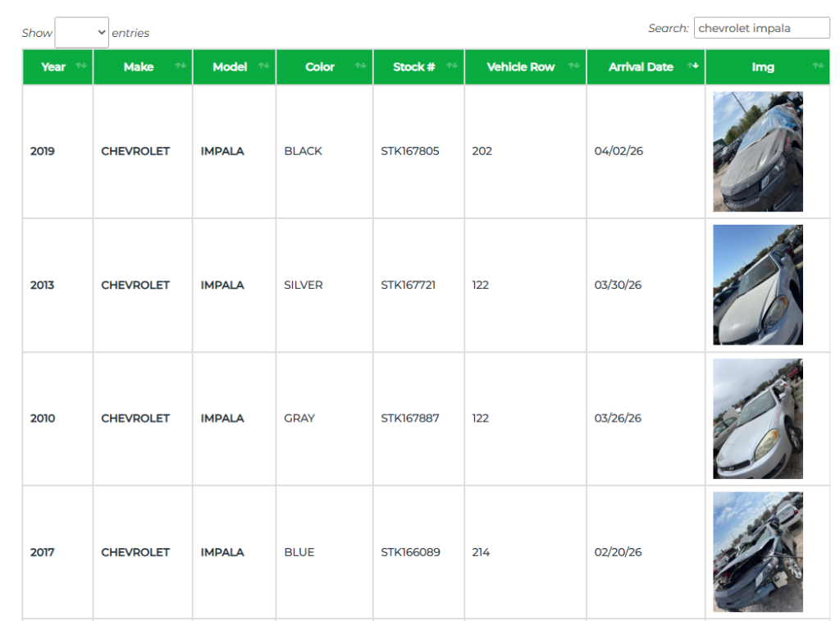Select CHEVROLET make in 2019 row
Screen dimensions: 840x621
pos(135,151)
